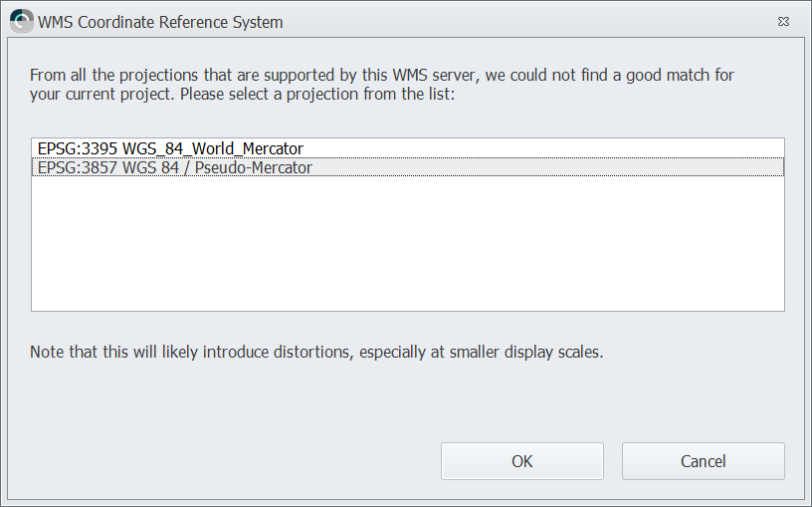Select EPSG:3857 WGS 84 / Pseudo-Mercator projection
This screenshot has height=507, width=812.
175,167
